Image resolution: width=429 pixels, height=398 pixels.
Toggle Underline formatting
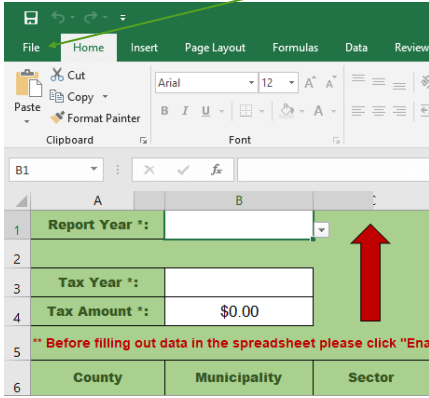click(x=206, y=111)
